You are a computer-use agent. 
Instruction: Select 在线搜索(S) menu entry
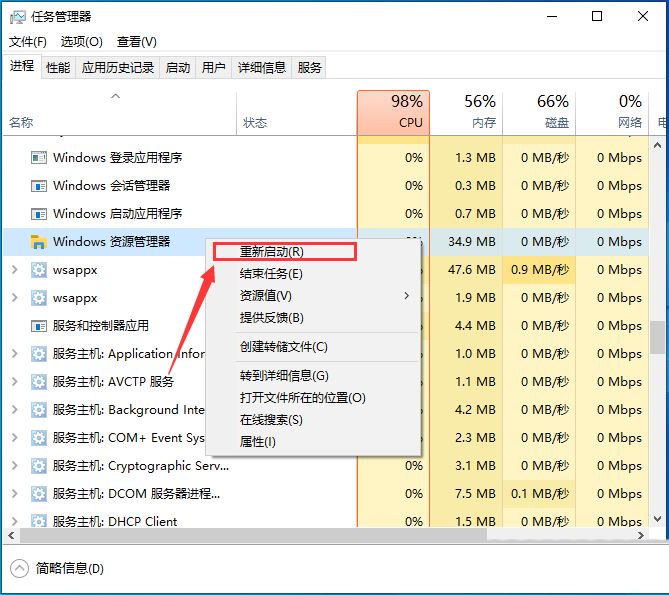point(314,420)
